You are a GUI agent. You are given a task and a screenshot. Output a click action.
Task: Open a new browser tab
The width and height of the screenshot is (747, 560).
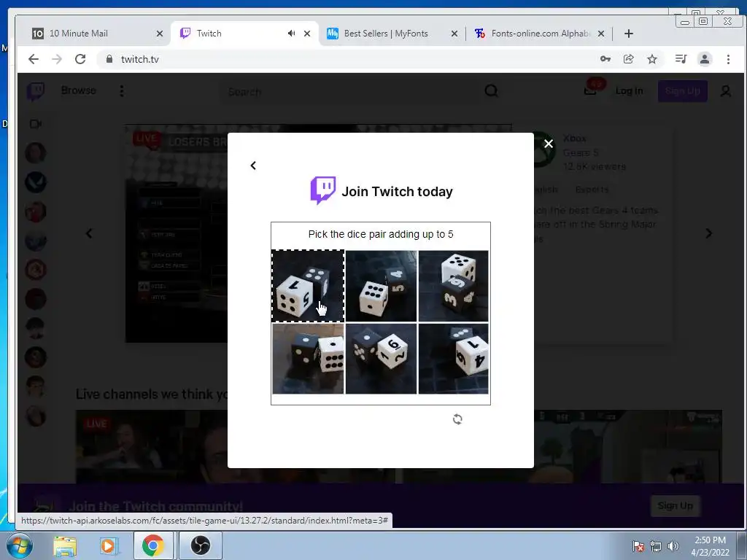point(628,34)
